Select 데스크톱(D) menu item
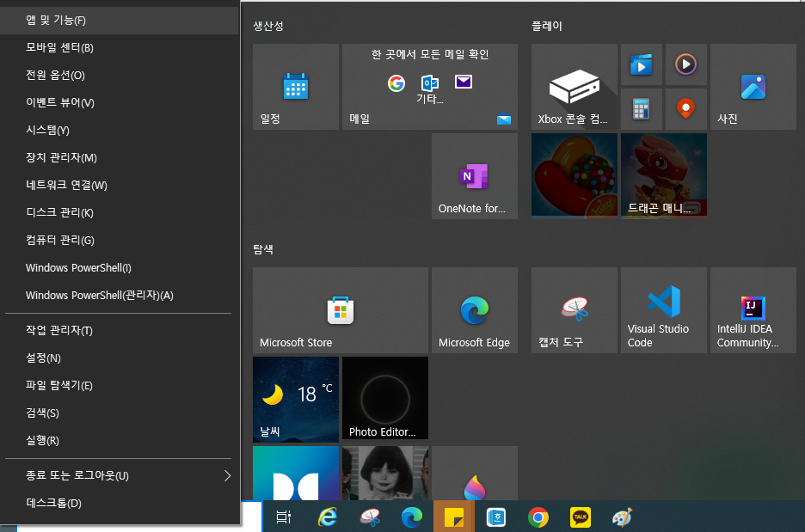The width and height of the screenshot is (805, 532). 119,504
